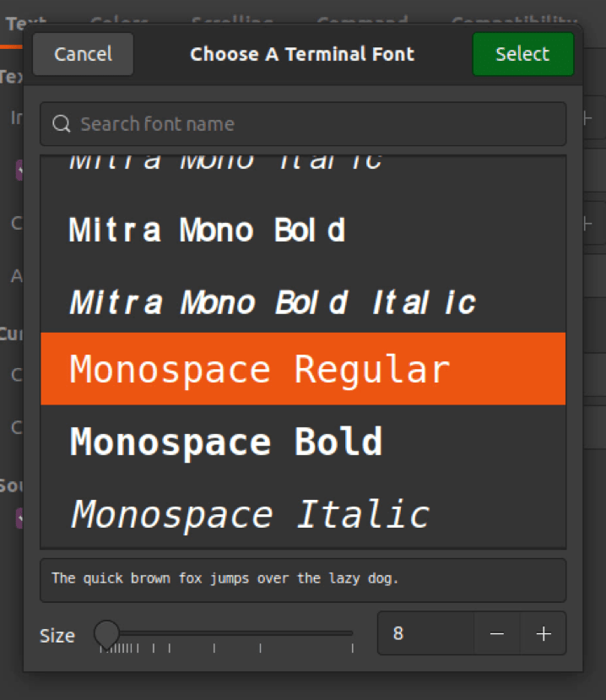Click the quick brown fox preview text

click(211, 579)
